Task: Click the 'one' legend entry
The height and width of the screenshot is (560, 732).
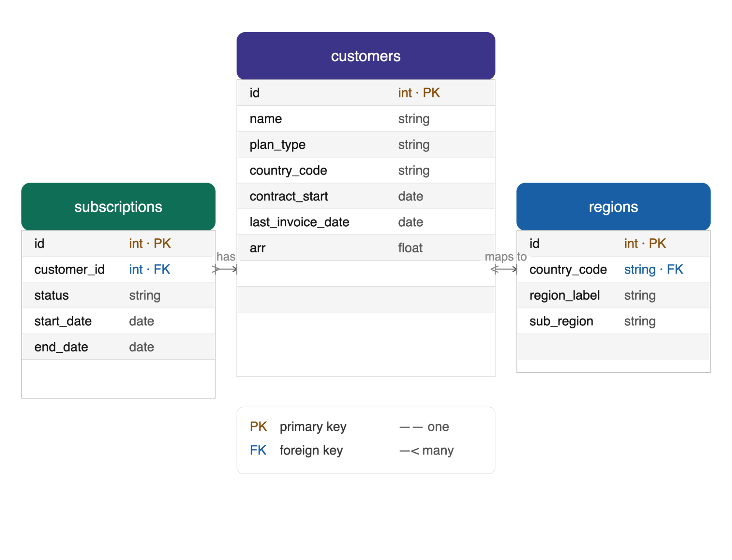Action: tap(424, 427)
